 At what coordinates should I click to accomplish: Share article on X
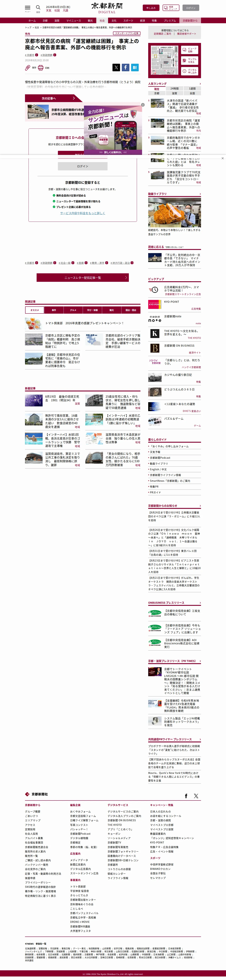116,67
